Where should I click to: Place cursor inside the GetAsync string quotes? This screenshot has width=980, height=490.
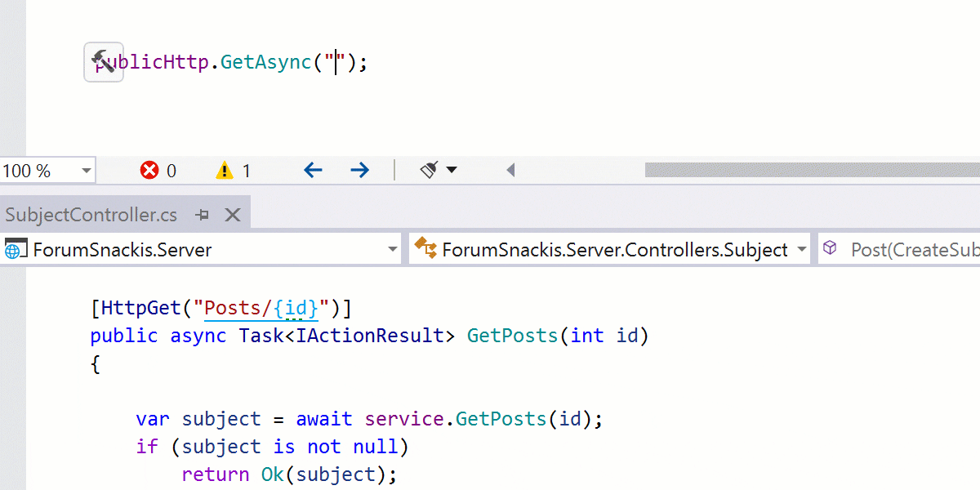(337, 62)
